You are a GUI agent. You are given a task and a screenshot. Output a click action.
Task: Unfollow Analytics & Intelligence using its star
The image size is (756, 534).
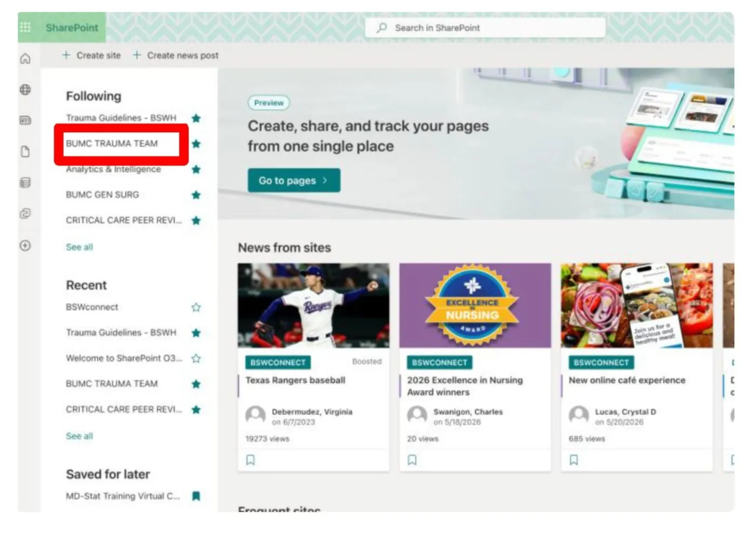(x=196, y=169)
